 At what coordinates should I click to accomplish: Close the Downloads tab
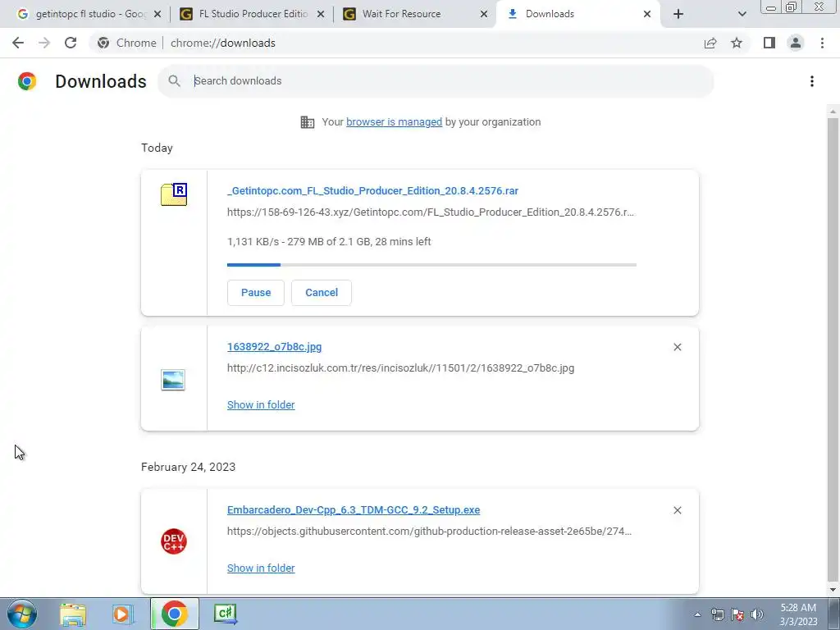click(x=647, y=14)
